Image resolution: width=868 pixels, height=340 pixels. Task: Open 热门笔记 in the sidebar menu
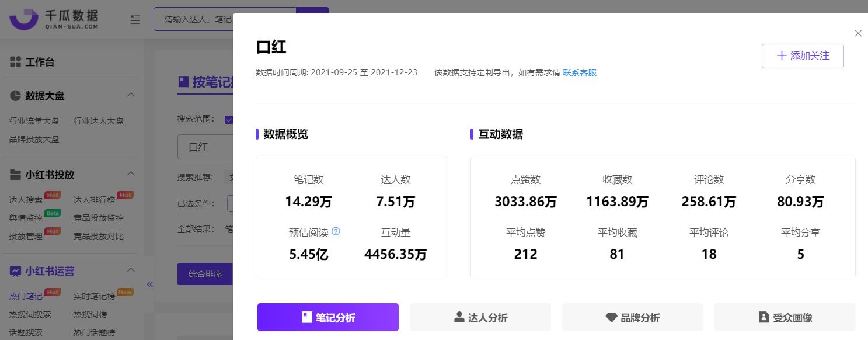(25, 296)
